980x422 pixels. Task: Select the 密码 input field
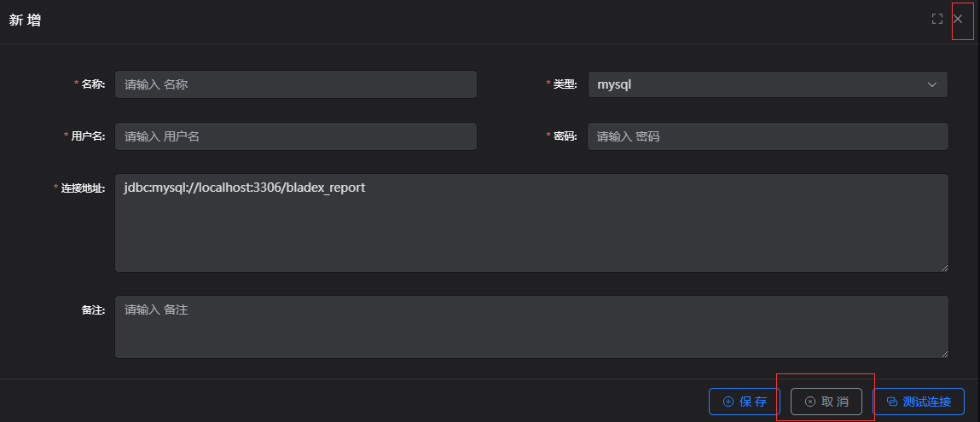click(768, 136)
